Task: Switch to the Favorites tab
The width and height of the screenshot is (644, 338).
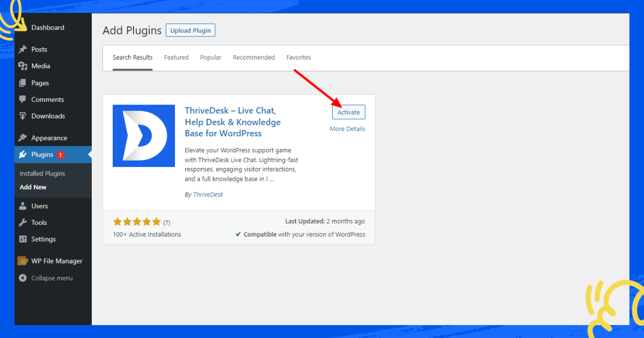Action: coord(298,57)
